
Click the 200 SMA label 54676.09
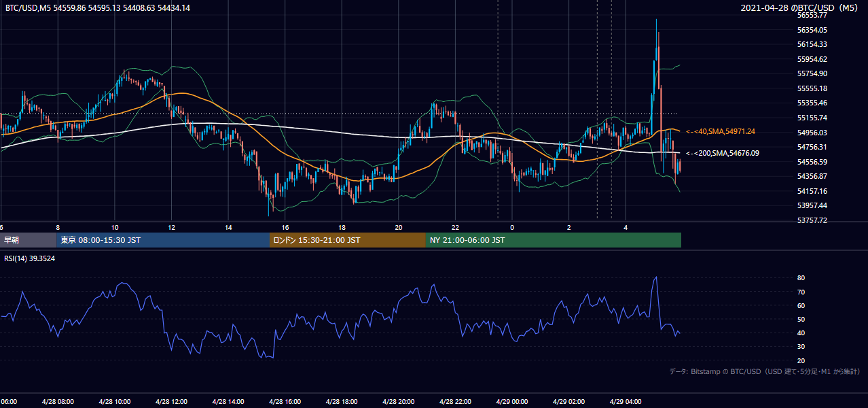tap(722, 153)
